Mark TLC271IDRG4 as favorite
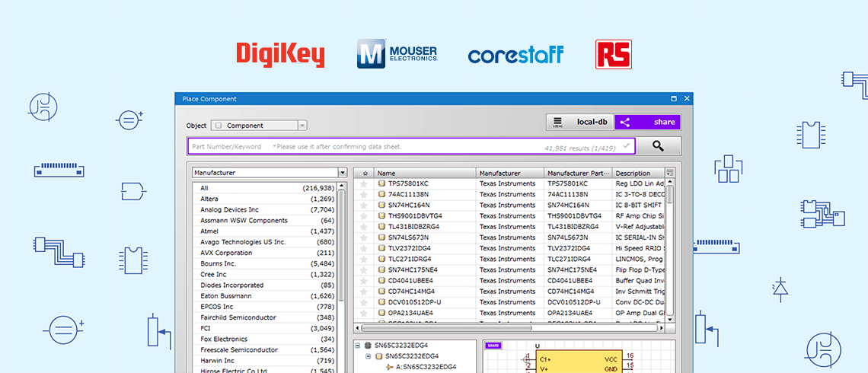Viewport: 868px width, 373px height. click(x=364, y=259)
